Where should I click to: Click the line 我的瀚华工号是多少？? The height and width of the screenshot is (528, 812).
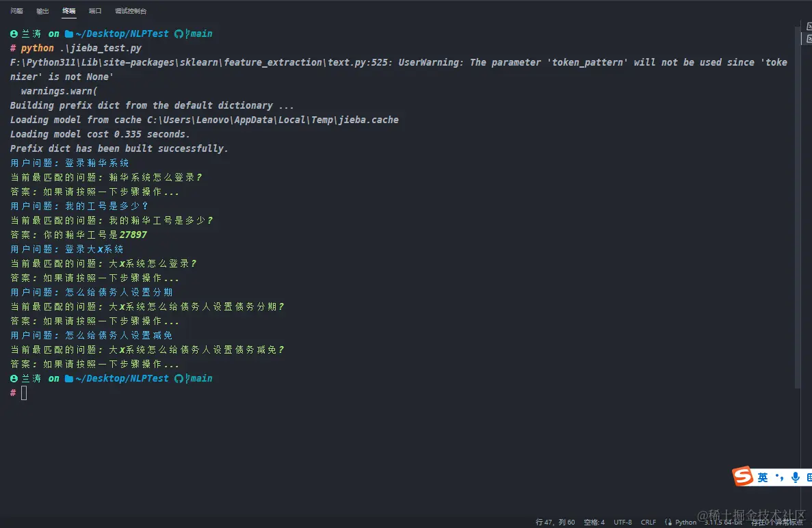click(112, 220)
